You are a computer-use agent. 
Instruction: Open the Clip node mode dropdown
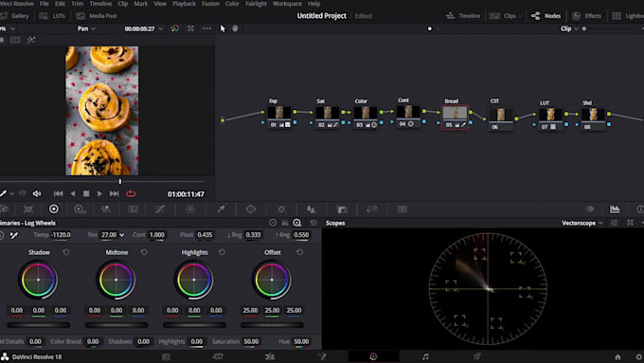[569, 28]
